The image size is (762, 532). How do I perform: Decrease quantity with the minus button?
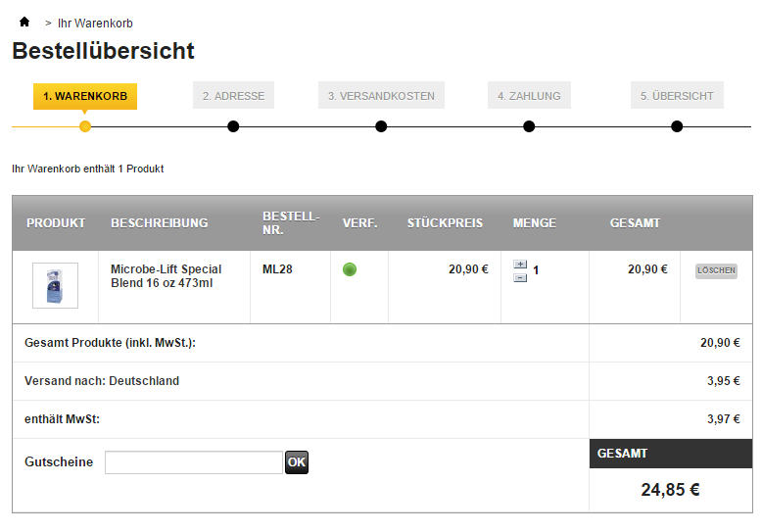coord(520,277)
